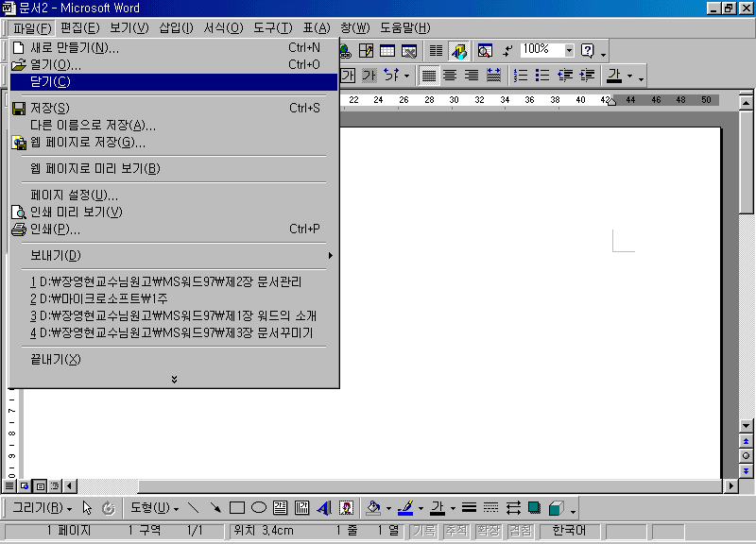Open recent file 2 D:\마이크로소프트\1주

[174, 298]
